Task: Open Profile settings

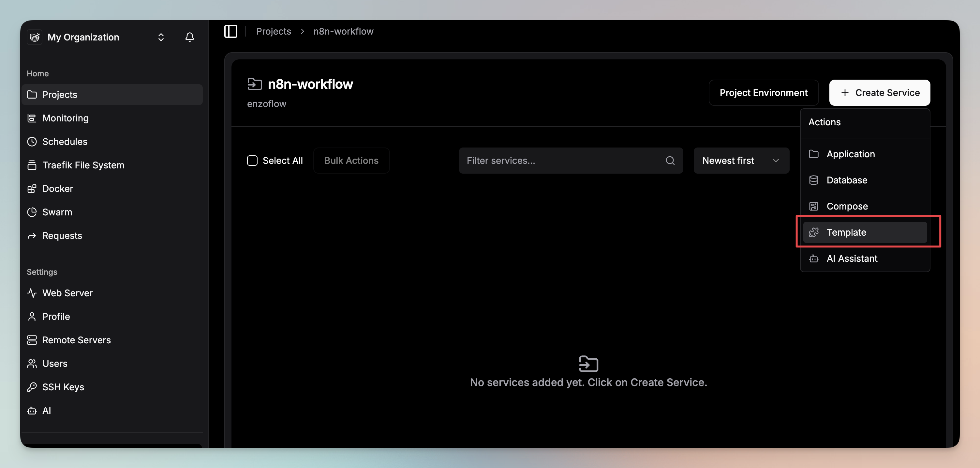Action: point(112,317)
